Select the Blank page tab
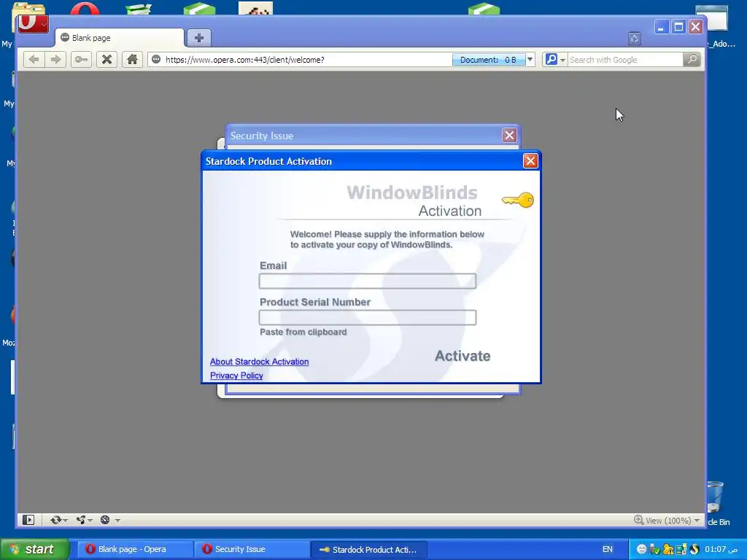This screenshot has width=747, height=560. pos(119,38)
